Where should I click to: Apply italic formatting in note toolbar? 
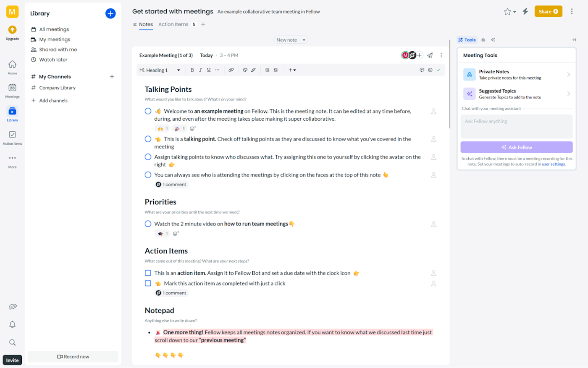tap(200, 70)
